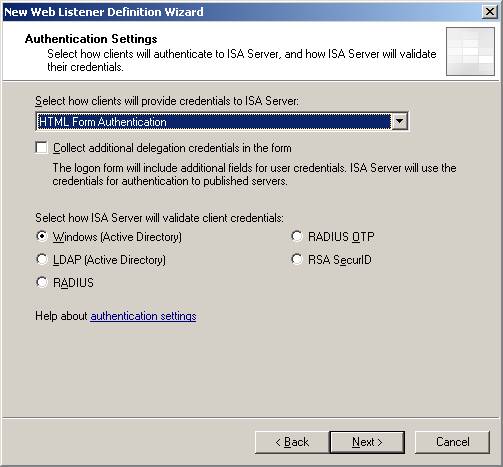This screenshot has width=503, height=467.
Task: Click the wizard header graphic icon
Action: click(470, 51)
